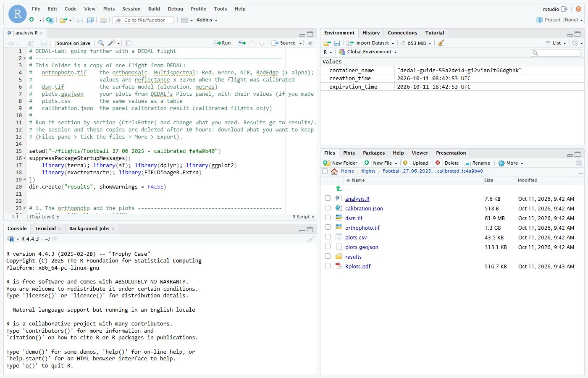The width and height of the screenshot is (588, 378).
Task: Click the Save workspace icon in the Environment pane
Action: (337, 43)
